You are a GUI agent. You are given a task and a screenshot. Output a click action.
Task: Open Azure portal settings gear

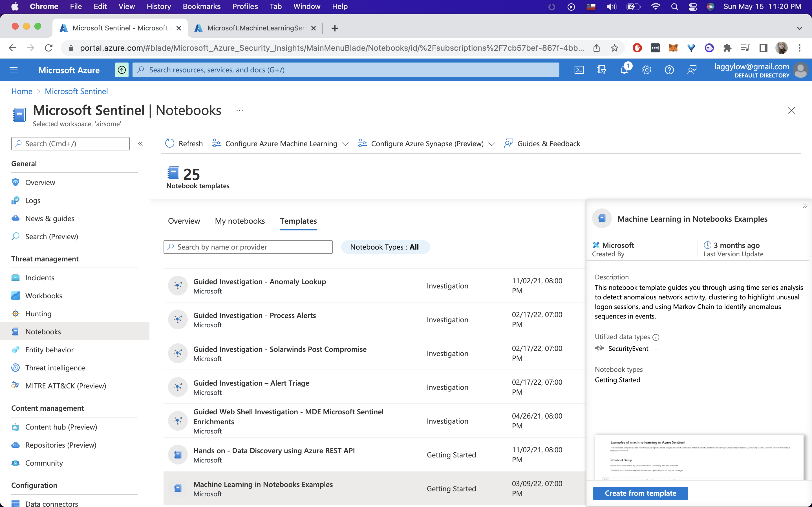(x=646, y=70)
